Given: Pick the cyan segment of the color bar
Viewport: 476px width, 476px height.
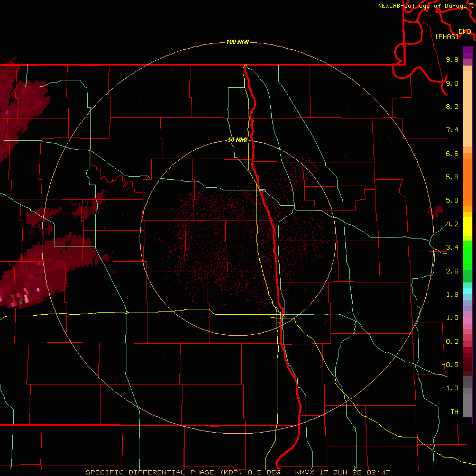Looking at the screenshot, I should click(467, 291).
